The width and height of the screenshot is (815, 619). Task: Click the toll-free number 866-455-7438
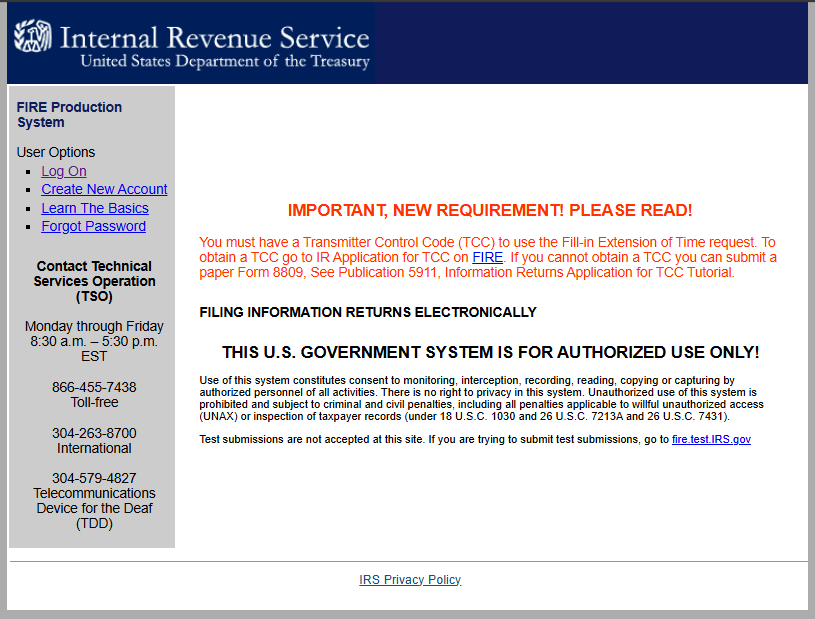point(93,387)
